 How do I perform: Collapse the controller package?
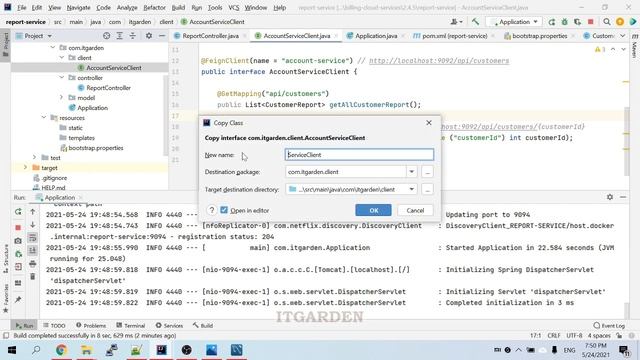coord(62,78)
